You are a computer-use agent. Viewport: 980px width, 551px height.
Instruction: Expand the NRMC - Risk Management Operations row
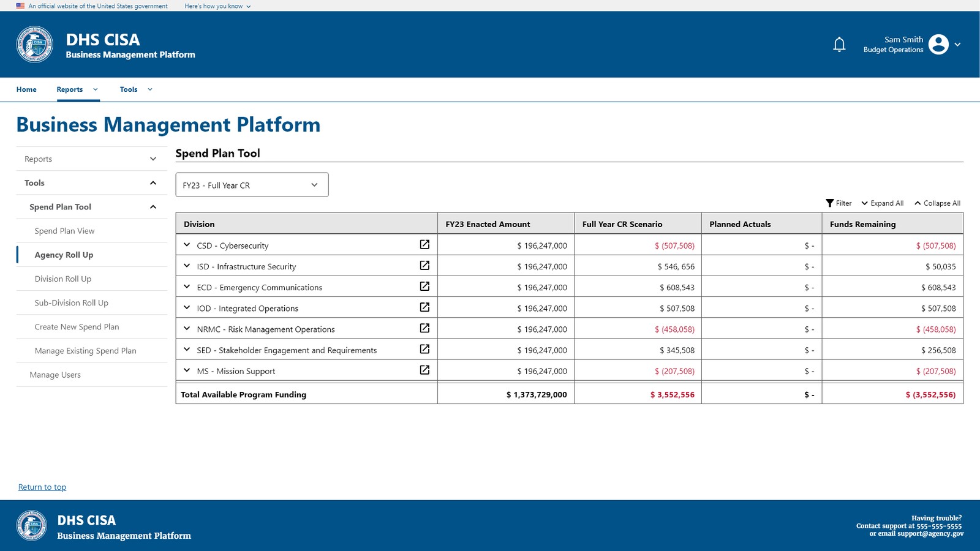coord(187,328)
